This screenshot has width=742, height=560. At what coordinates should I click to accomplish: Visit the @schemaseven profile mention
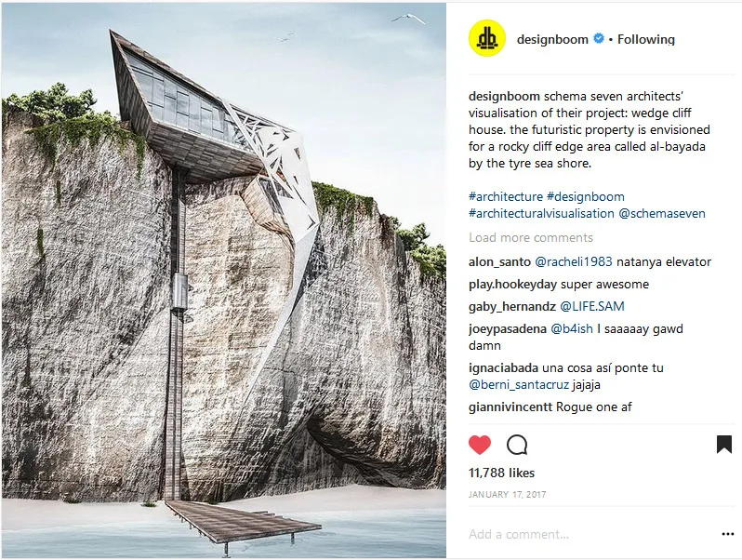coord(661,214)
